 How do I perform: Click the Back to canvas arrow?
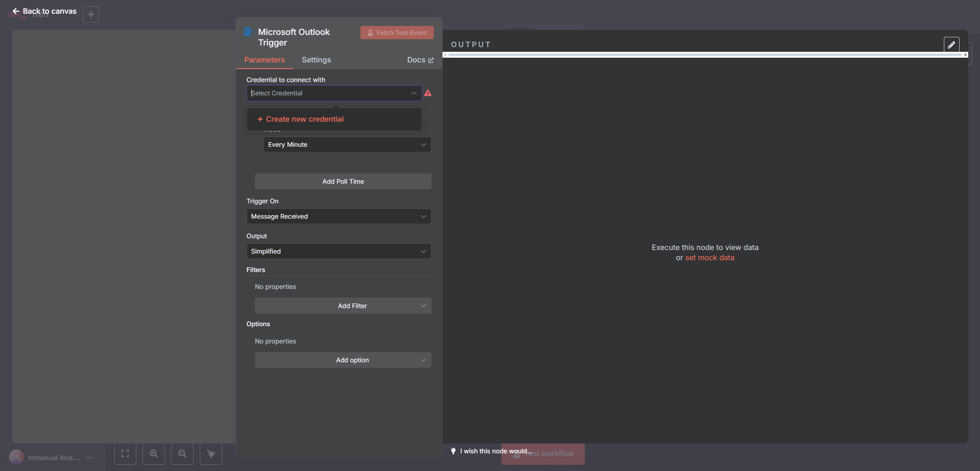pos(16,11)
